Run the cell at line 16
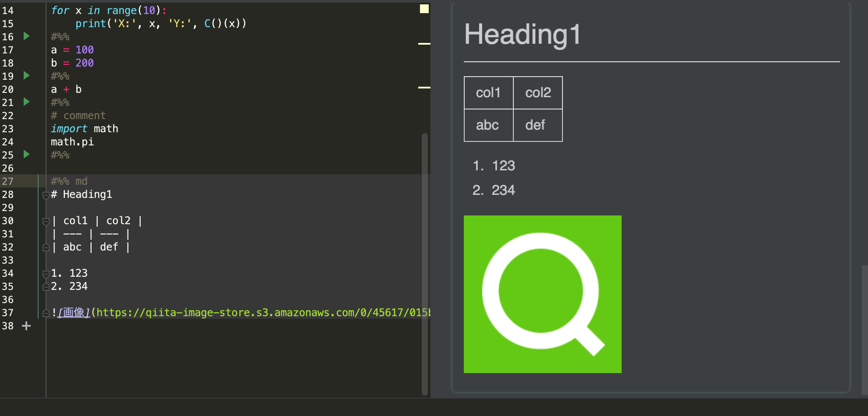The image size is (868, 416). (26, 36)
